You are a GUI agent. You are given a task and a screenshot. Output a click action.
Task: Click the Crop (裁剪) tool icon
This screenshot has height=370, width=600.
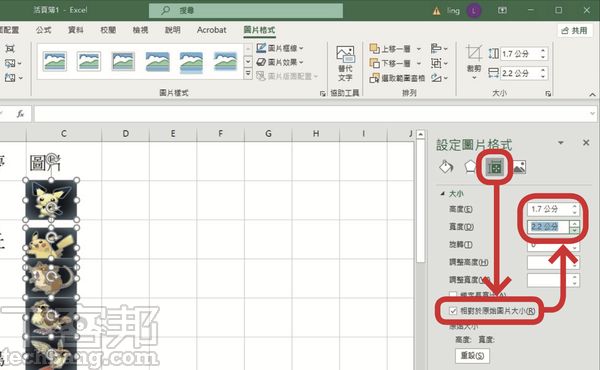pos(474,53)
